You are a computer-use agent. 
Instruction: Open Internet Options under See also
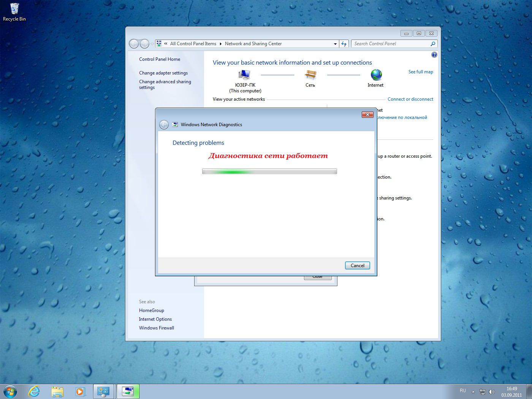pos(155,319)
